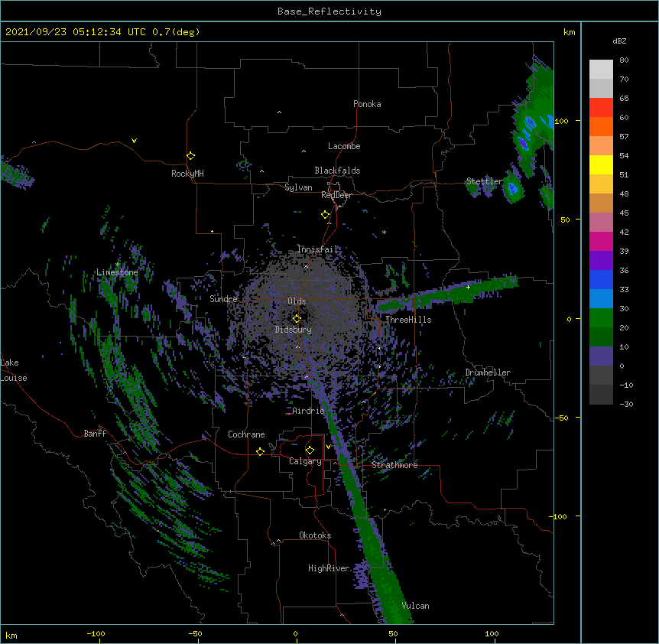659x644 pixels.
Task: Click the Vulcan city label
Action: [415, 606]
